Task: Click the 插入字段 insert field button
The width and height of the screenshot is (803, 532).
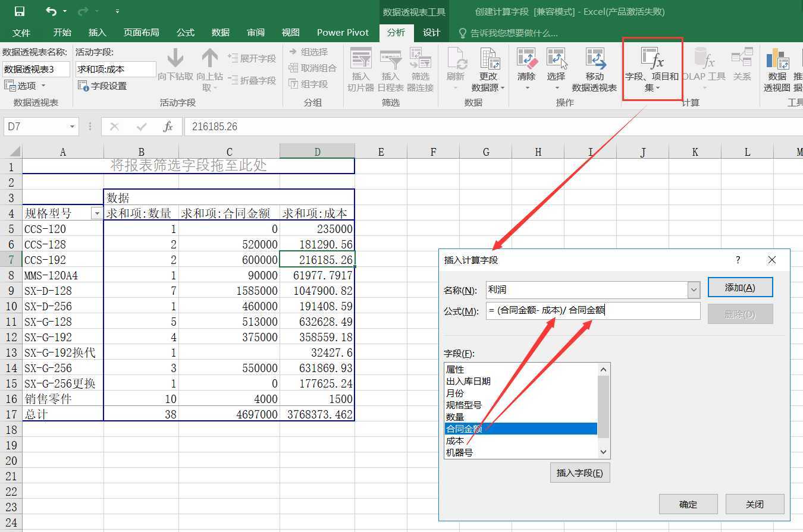Action: [580, 473]
